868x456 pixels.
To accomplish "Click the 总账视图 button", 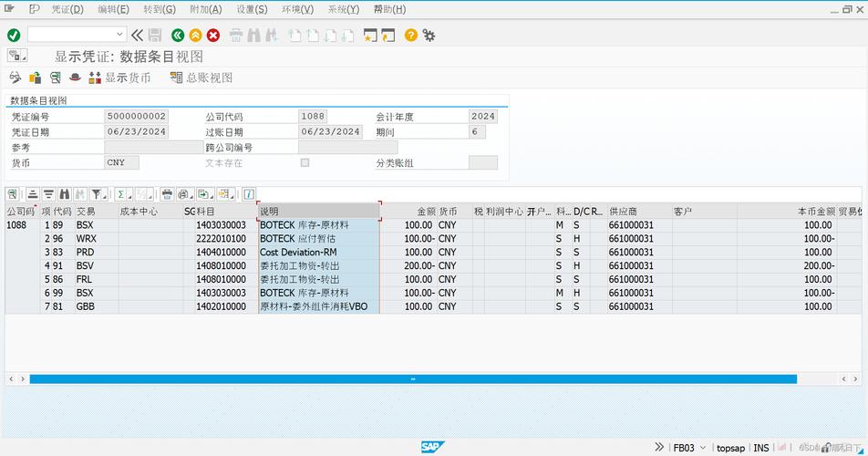I will [x=201, y=78].
